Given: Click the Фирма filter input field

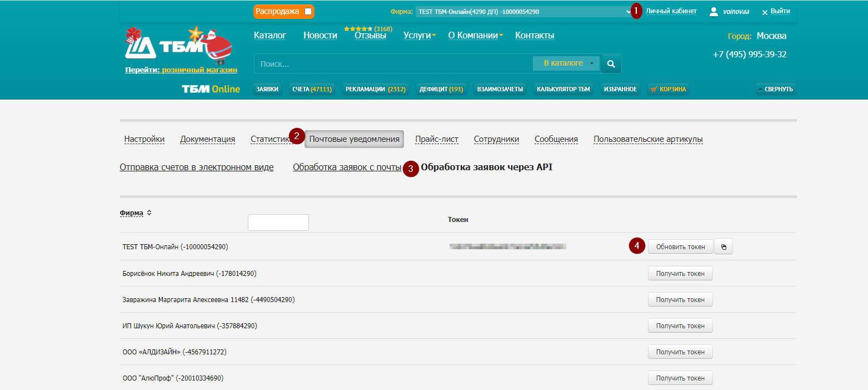Looking at the screenshot, I should [x=278, y=223].
